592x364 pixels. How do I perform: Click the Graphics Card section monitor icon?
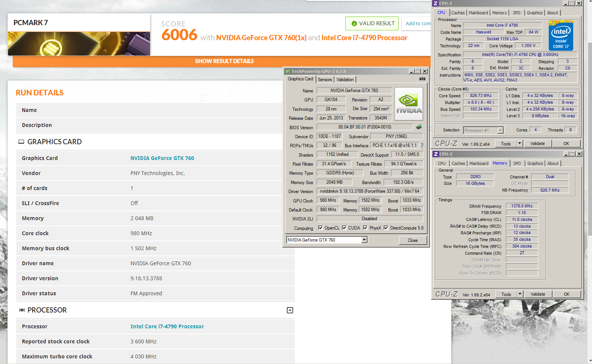[21, 142]
